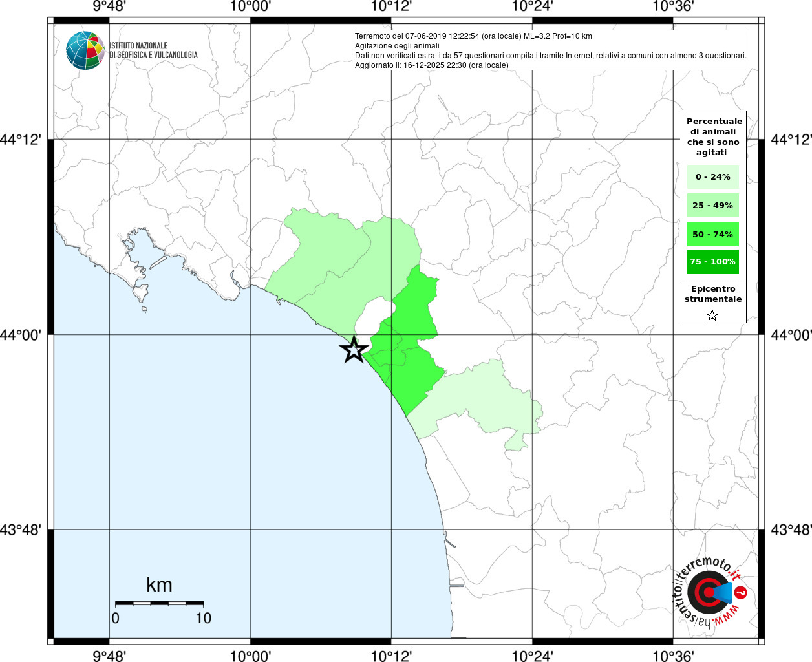Click the right axis label 43°48'
The height and width of the screenshot is (662, 812).
click(x=791, y=530)
